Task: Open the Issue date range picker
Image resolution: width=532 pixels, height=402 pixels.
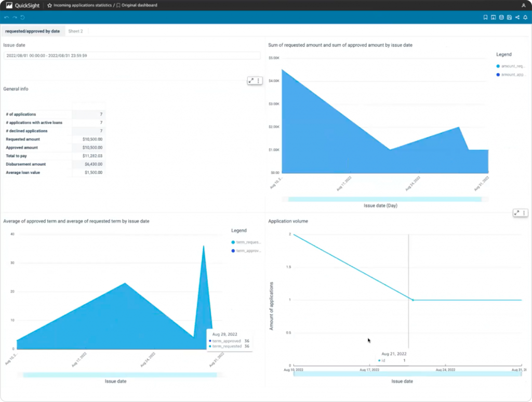Action: click(x=132, y=56)
